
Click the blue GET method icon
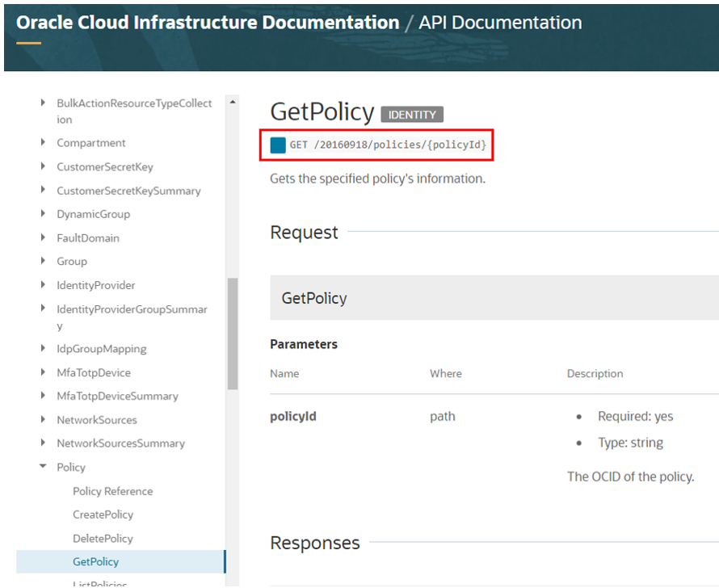(x=277, y=145)
